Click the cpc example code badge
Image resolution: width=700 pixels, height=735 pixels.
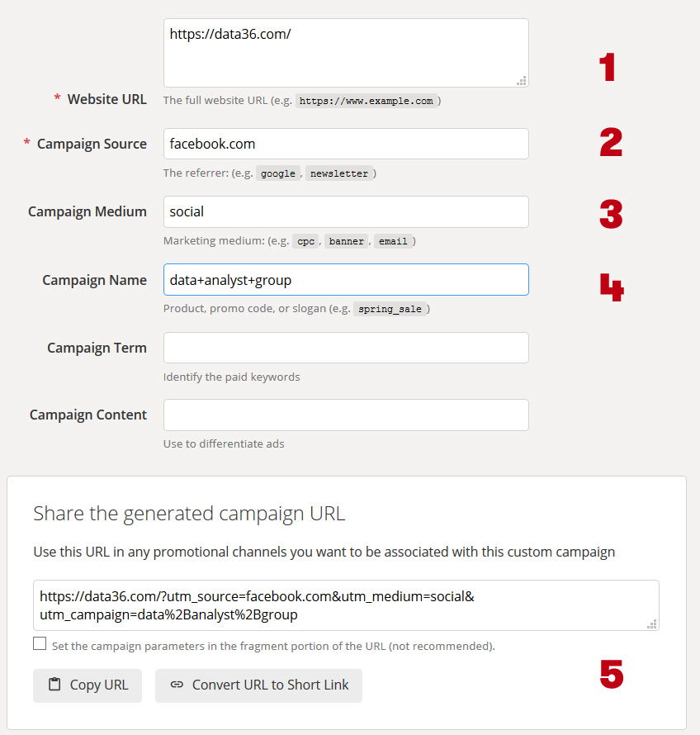click(305, 241)
